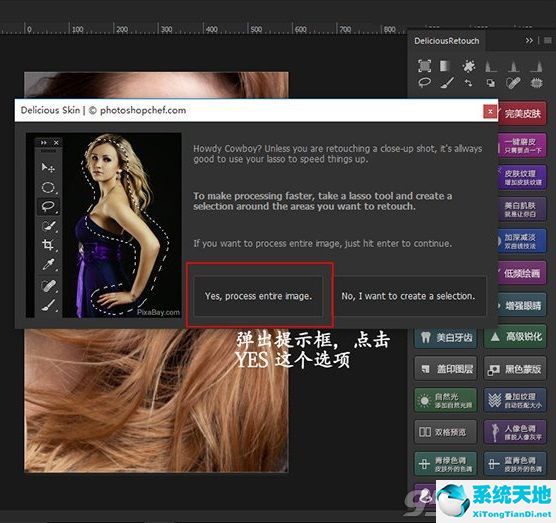Click the 'Howdy Cowboy?' paragraph text

[x=338, y=154]
